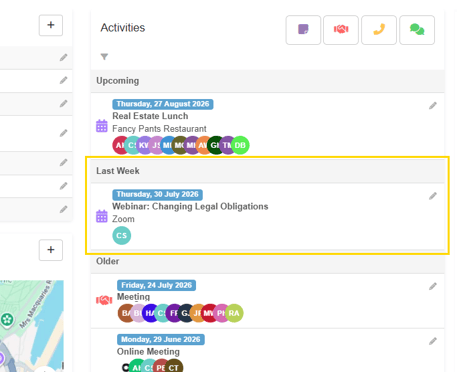457x372 pixels.
Task: Add a new meeting with handshake icon
Action: point(341,30)
